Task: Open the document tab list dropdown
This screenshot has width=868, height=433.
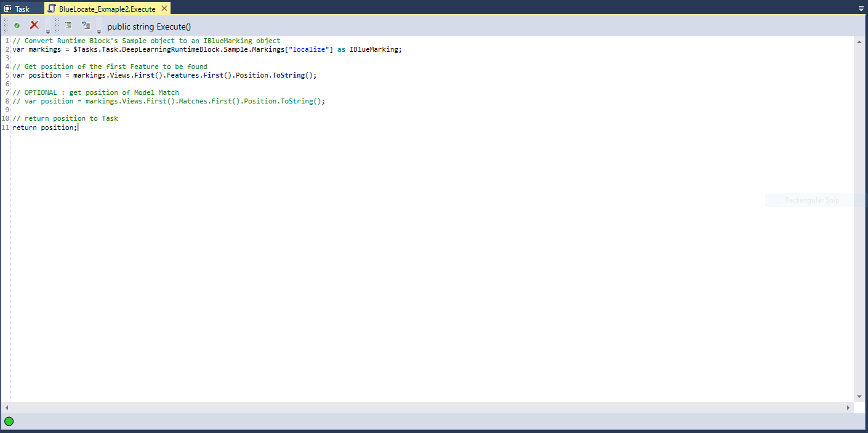Action: coord(861,9)
